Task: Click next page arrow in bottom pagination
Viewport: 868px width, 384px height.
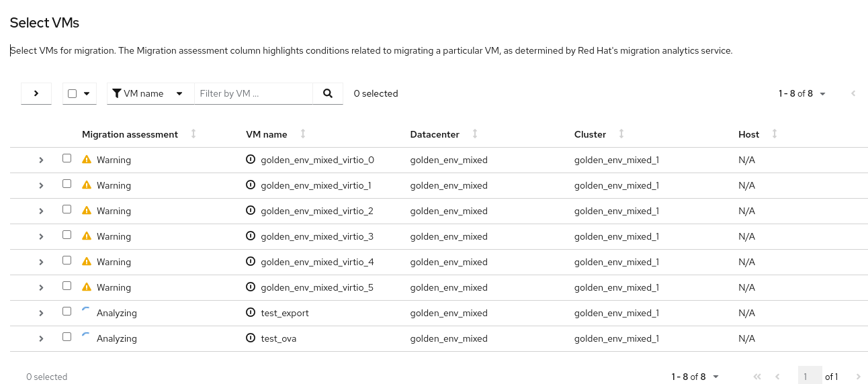Action: tap(859, 377)
